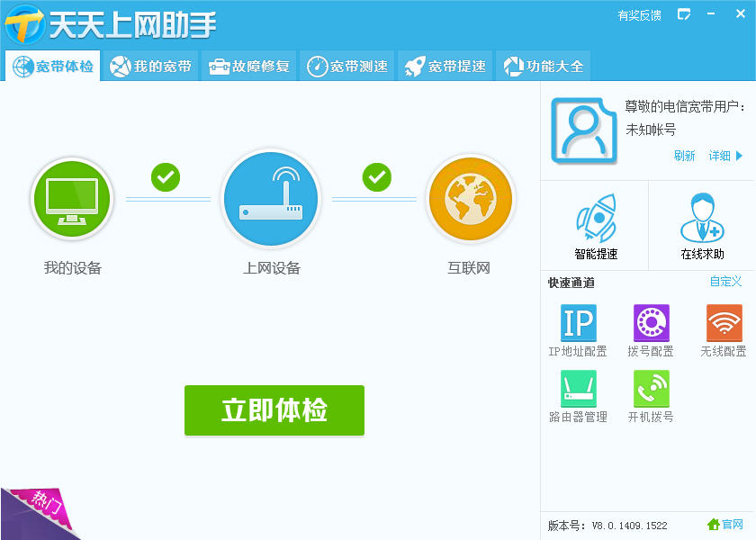
Task: Open the 路由器管理 router management icon
Action: (x=579, y=390)
